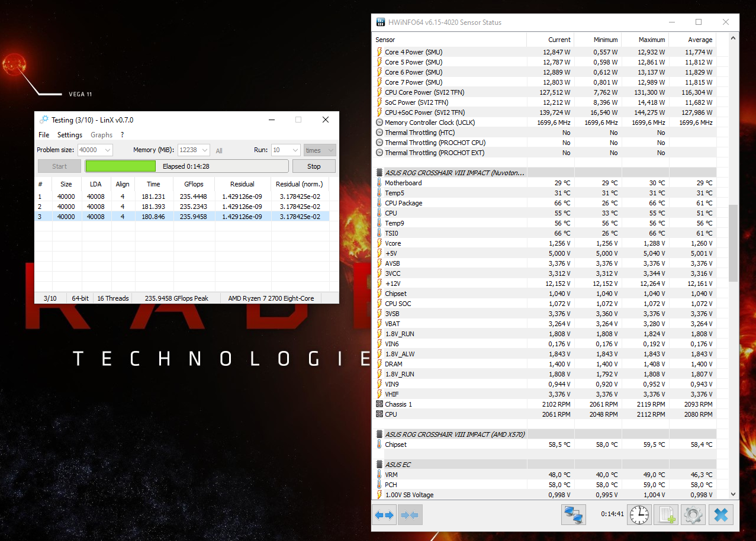Image resolution: width=756 pixels, height=541 pixels.
Task: Click the Sensor column header
Action: (449, 40)
